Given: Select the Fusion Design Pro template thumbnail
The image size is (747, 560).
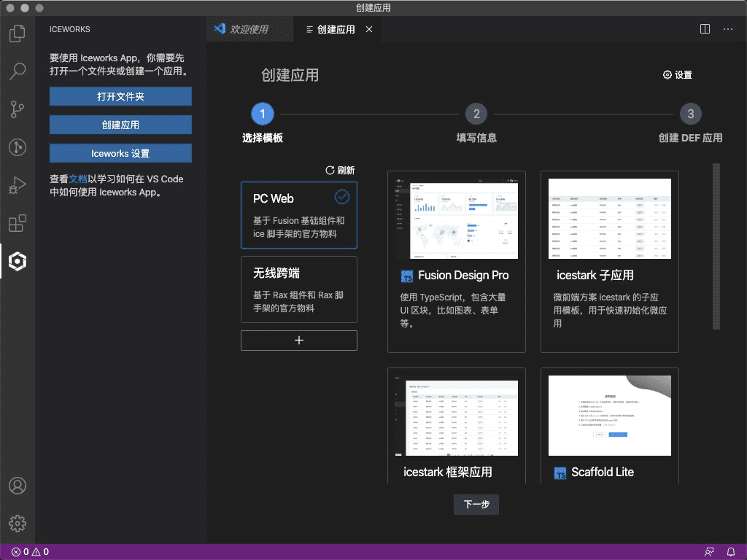Looking at the screenshot, I should (457, 219).
